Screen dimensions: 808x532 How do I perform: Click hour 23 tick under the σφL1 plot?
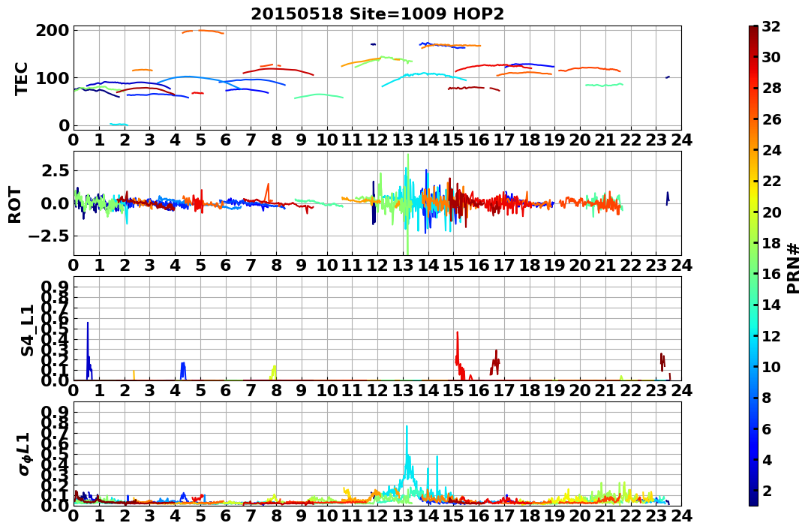pos(656,515)
